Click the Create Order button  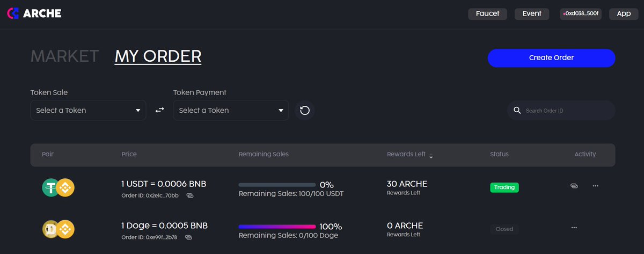click(x=551, y=58)
